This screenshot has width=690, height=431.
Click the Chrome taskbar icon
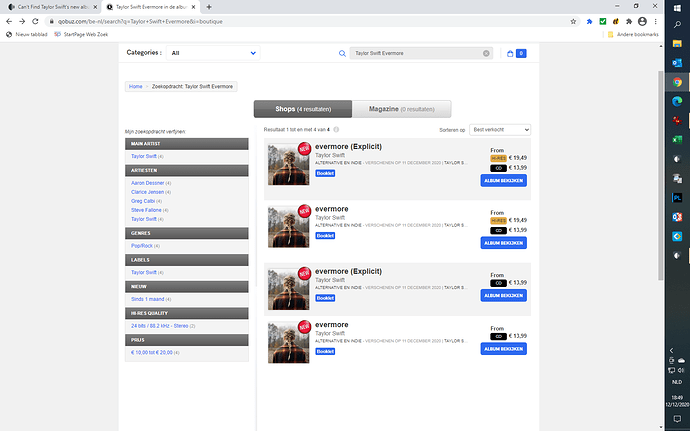677,82
